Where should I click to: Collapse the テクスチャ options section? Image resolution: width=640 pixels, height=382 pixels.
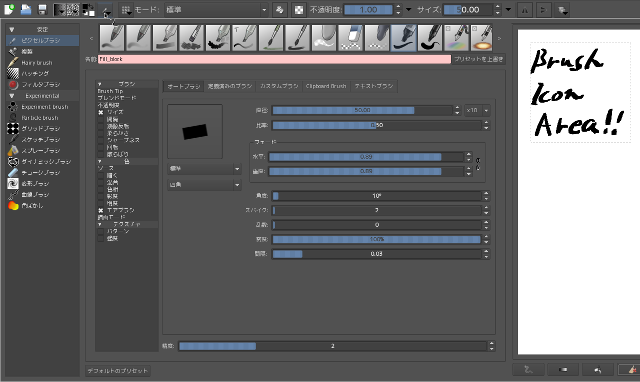click(x=100, y=224)
